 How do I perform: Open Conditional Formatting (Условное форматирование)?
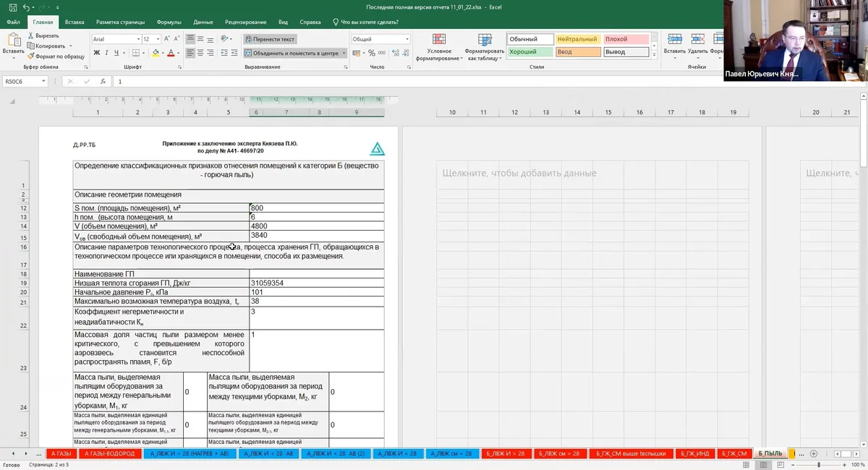click(439, 46)
